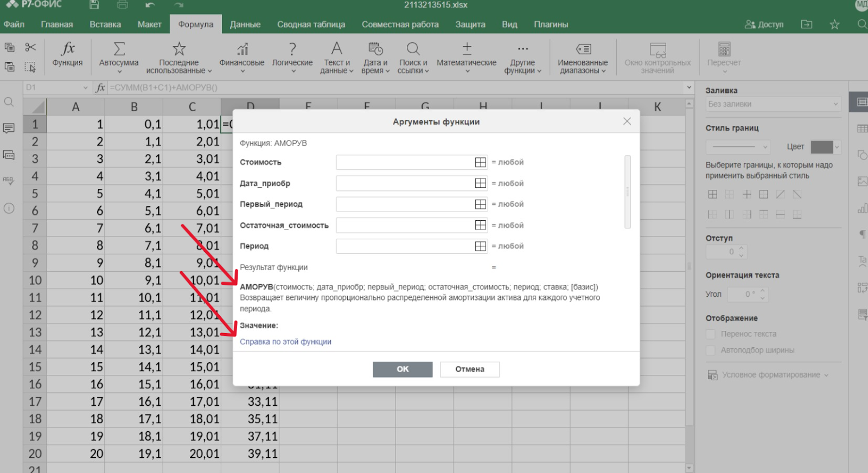Expand the border line style dropdown

(738, 146)
